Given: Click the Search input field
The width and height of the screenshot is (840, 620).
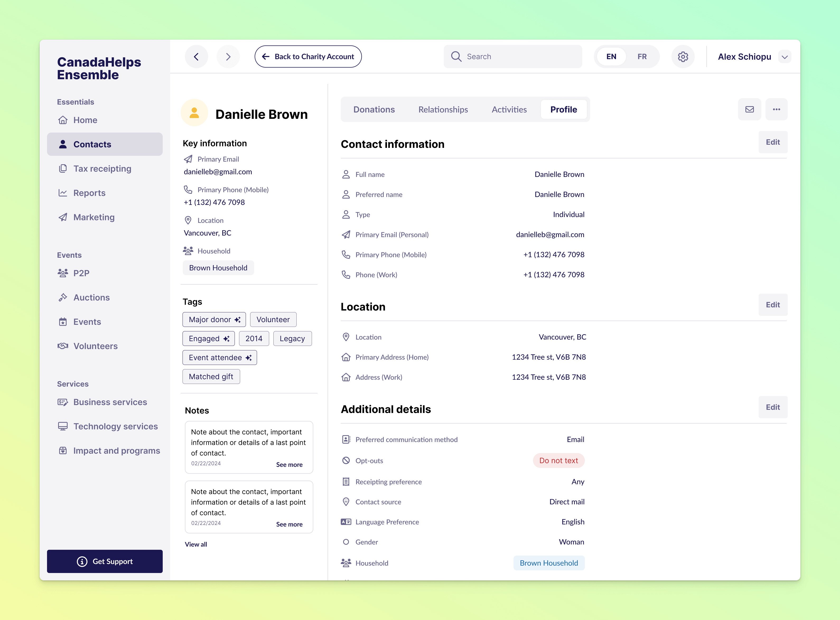Looking at the screenshot, I should click(518, 57).
